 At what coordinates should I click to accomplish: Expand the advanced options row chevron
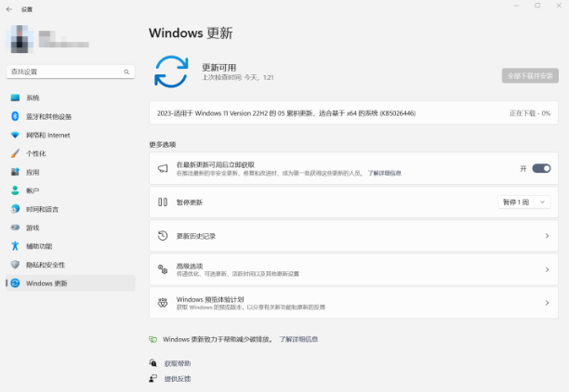click(x=547, y=269)
